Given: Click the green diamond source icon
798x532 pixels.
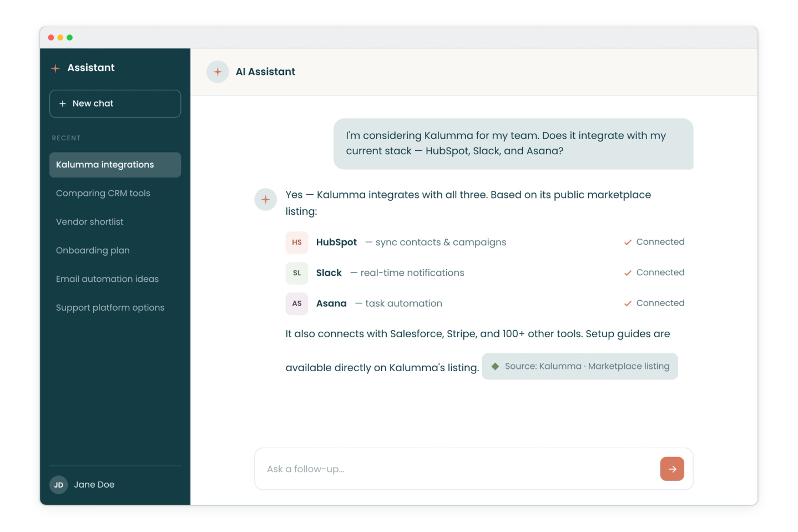Looking at the screenshot, I should coord(495,366).
